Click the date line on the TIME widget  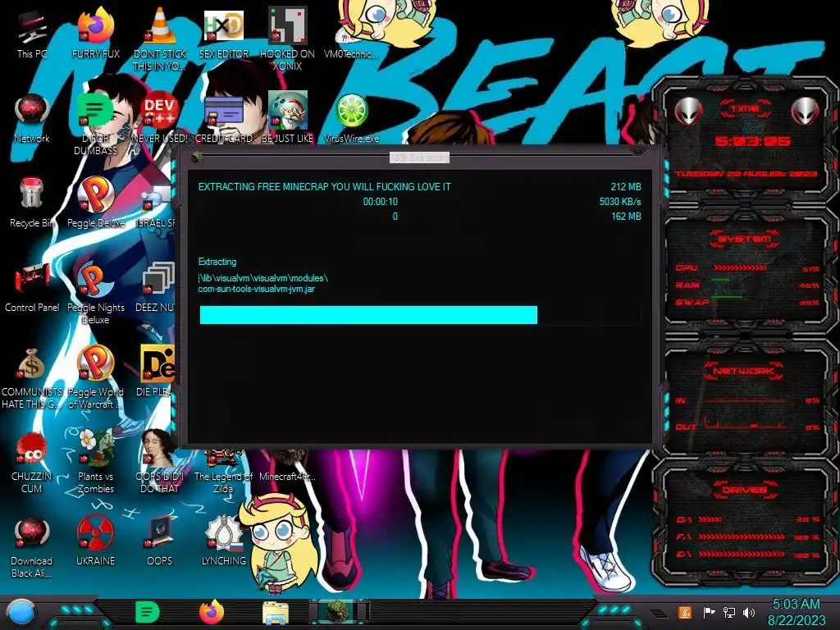746,174
